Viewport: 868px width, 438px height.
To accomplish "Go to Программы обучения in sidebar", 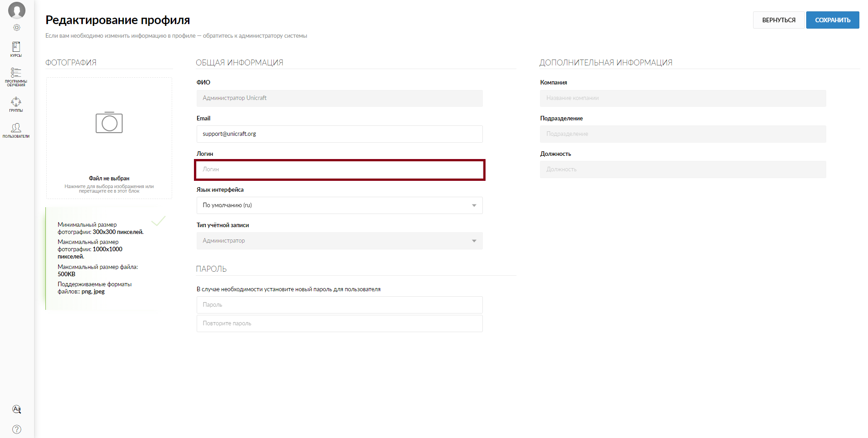I will pos(16,77).
